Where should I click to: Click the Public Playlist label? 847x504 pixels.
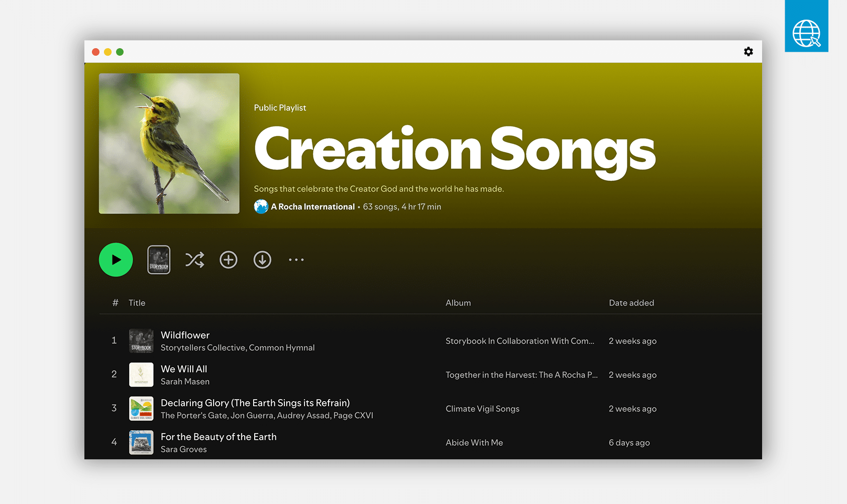pos(280,108)
